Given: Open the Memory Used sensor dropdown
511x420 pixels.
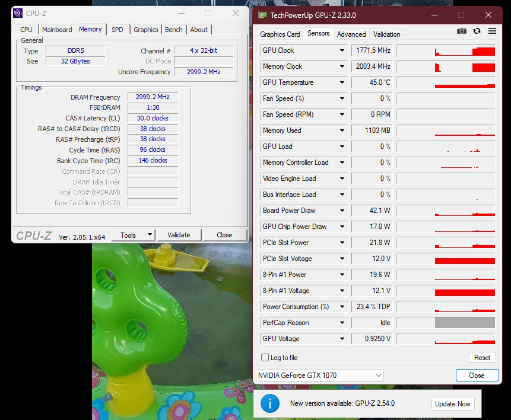Looking at the screenshot, I should coord(342,131).
